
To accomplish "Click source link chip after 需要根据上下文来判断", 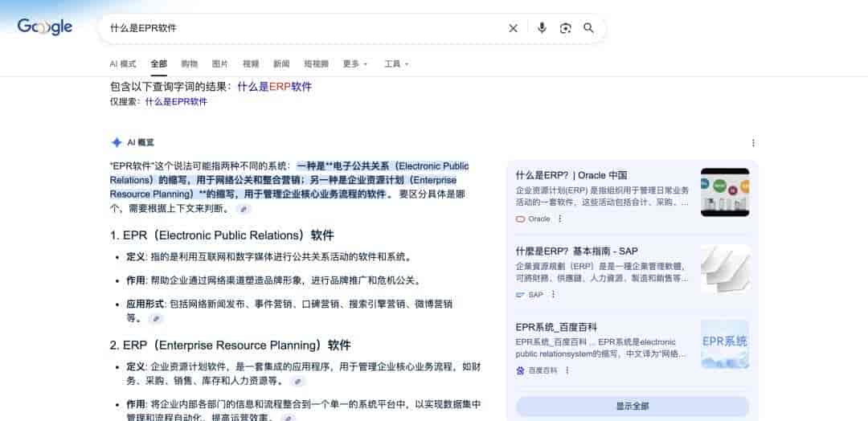I will coord(244,209).
